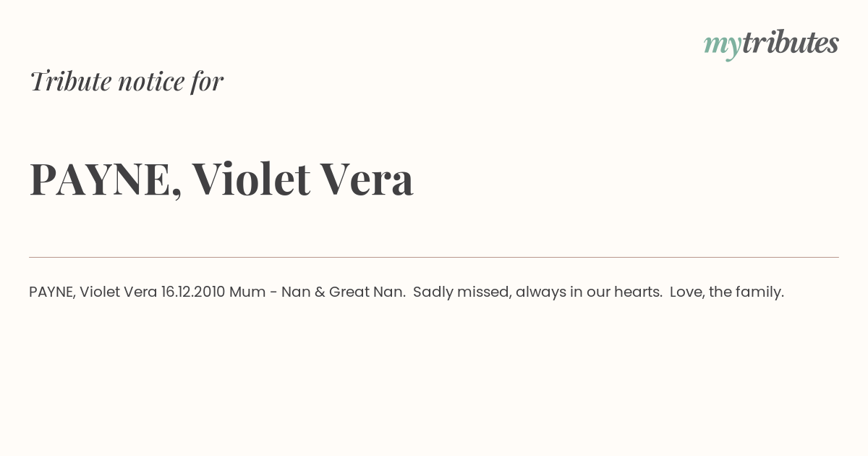Click the word "PAYNE," in the title
Screen dimensions: 868x456
coord(106,180)
